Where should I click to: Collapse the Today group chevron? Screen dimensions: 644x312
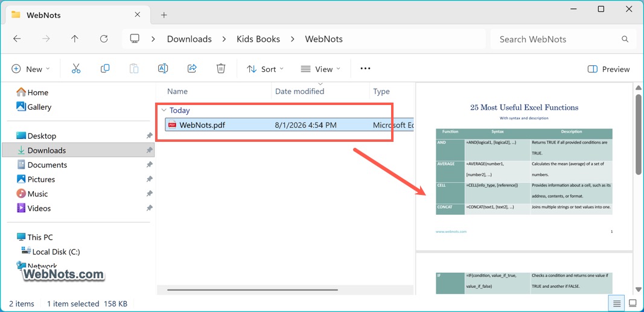(164, 110)
